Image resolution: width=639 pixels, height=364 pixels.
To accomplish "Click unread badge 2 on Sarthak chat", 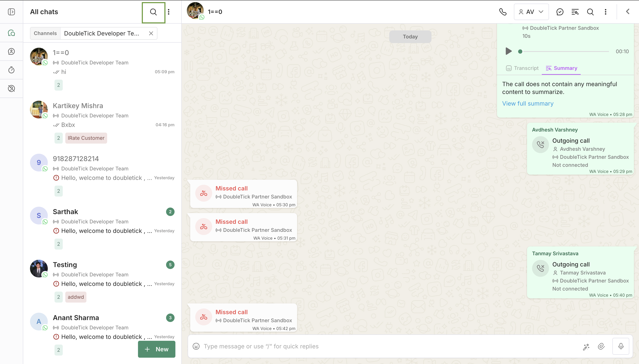I will (170, 212).
